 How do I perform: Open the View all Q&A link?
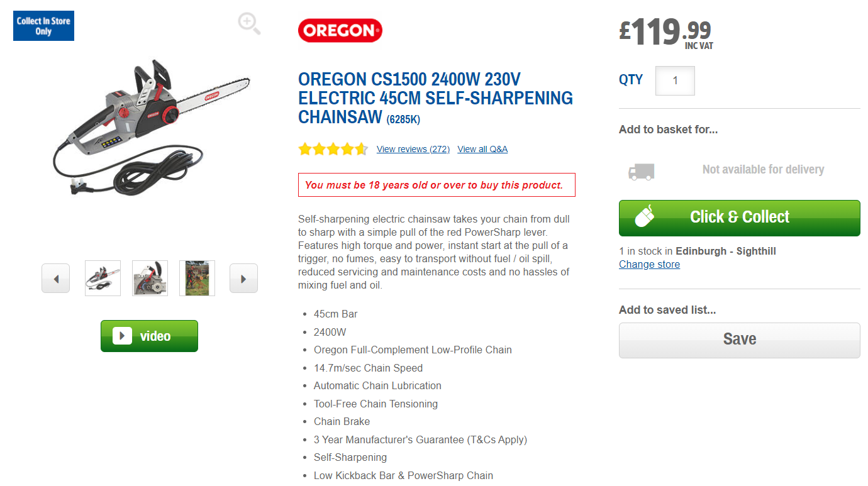pos(482,149)
